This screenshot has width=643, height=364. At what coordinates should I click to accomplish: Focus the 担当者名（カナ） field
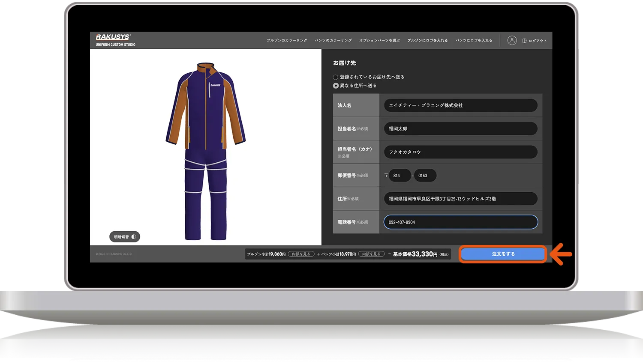click(460, 152)
